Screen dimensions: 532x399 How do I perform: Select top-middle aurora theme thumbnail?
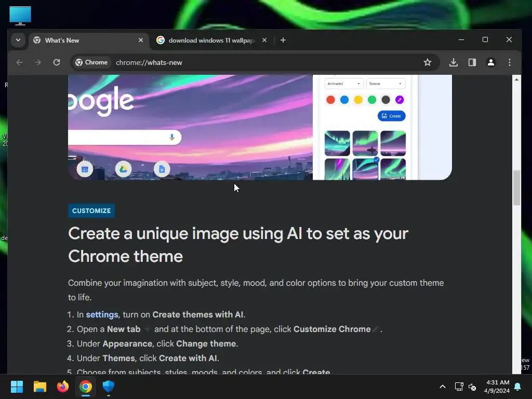click(x=365, y=143)
